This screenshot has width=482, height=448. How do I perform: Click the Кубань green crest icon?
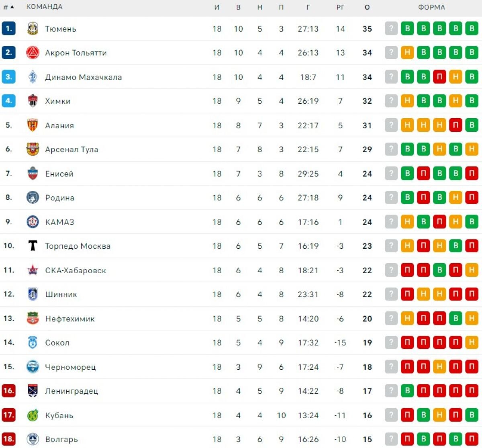pos(33,415)
